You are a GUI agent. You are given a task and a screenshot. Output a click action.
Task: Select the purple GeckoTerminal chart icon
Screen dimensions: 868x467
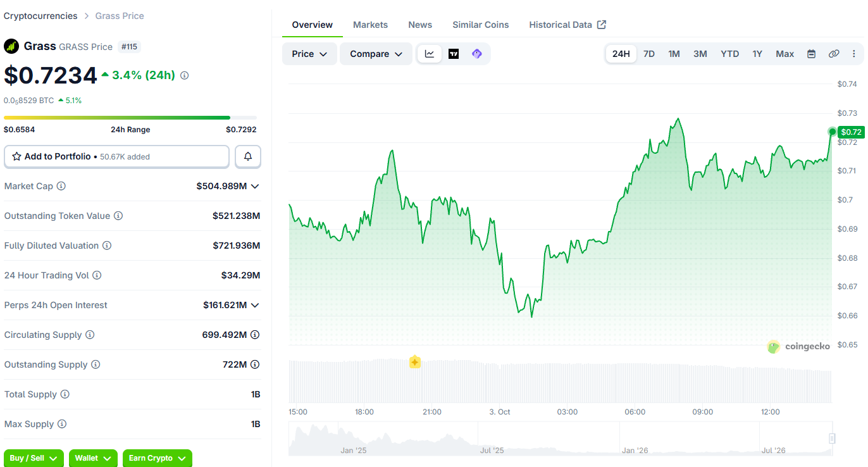point(477,54)
